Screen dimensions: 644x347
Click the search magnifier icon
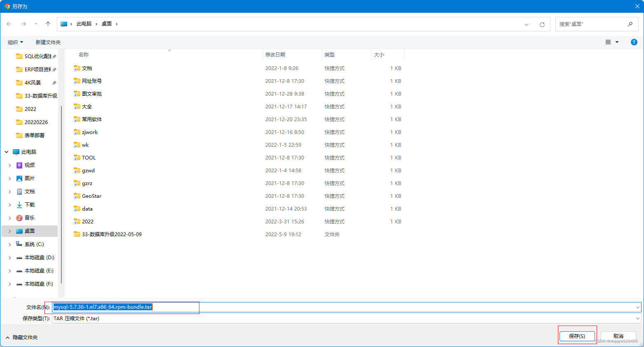point(630,23)
